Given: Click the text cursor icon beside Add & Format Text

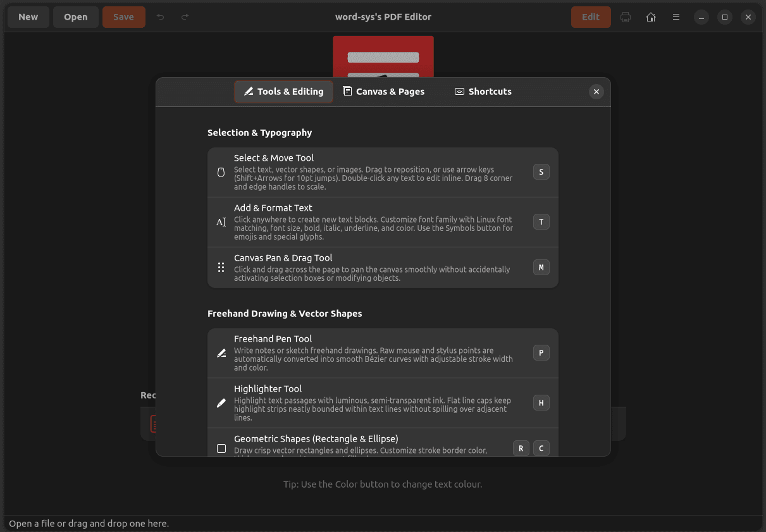Looking at the screenshot, I should point(221,222).
